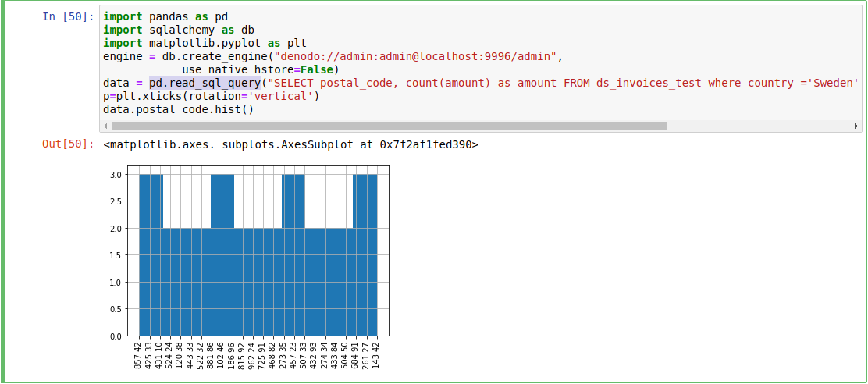
Task: Click the 1.0 y-axis label
Action: [x=117, y=283]
